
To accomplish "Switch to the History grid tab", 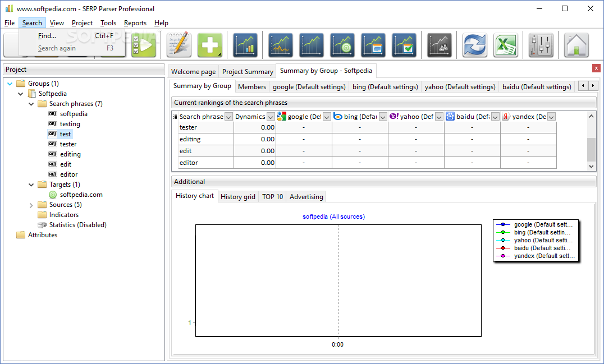I will pos(238,197).
